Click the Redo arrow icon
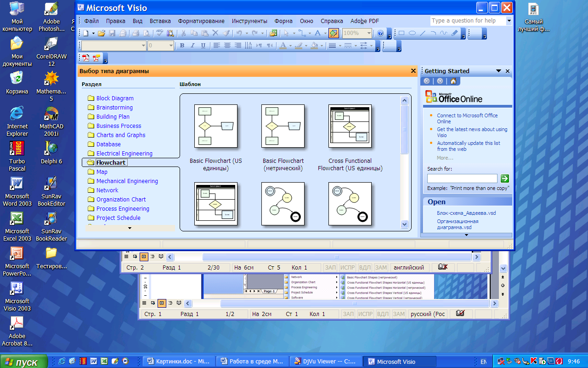The image size is (588, 368). coord(254,33)
